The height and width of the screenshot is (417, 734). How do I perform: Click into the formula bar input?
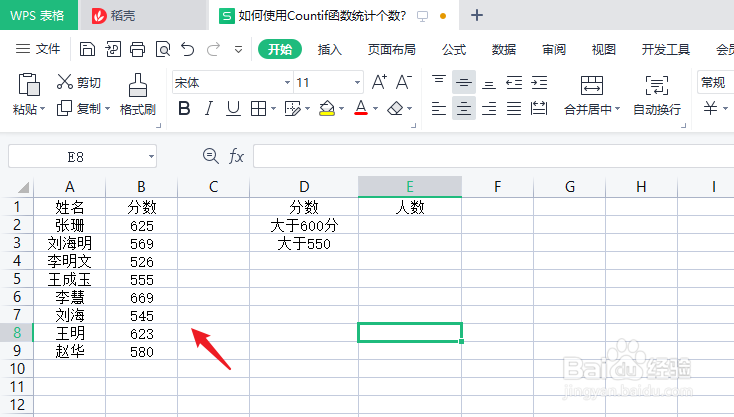pos(493,156)
